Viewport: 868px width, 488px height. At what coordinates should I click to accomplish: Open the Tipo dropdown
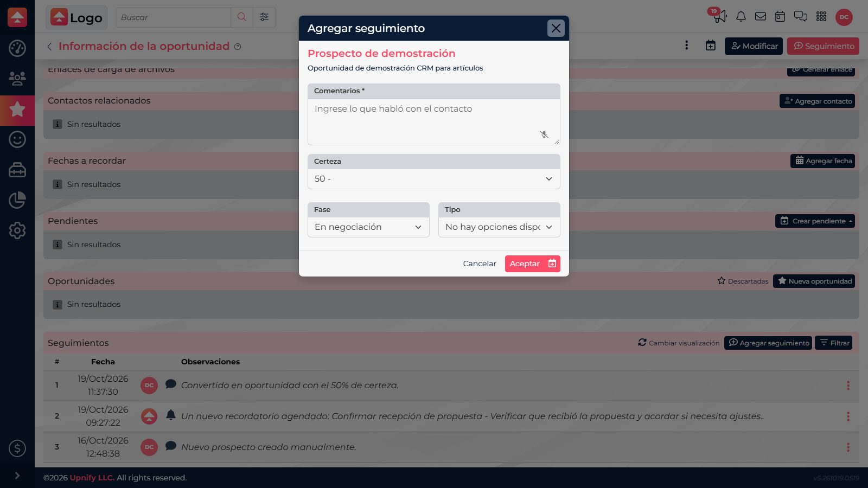(499, 227)
